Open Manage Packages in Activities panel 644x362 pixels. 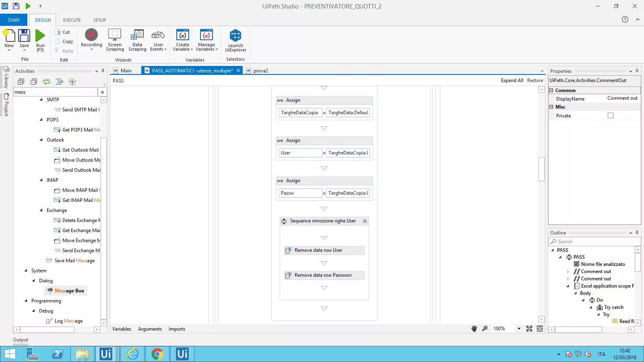[72, 82]
